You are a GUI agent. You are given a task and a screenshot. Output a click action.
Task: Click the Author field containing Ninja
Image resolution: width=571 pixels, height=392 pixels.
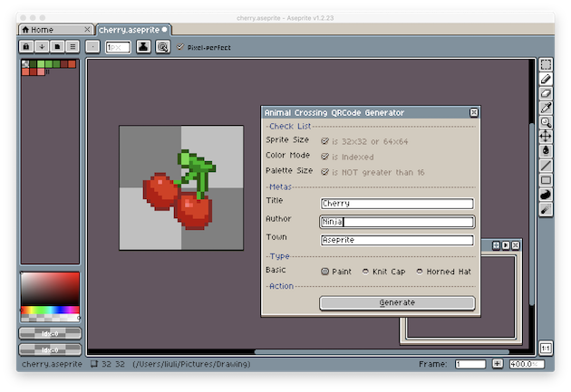(x=397, y=222)
